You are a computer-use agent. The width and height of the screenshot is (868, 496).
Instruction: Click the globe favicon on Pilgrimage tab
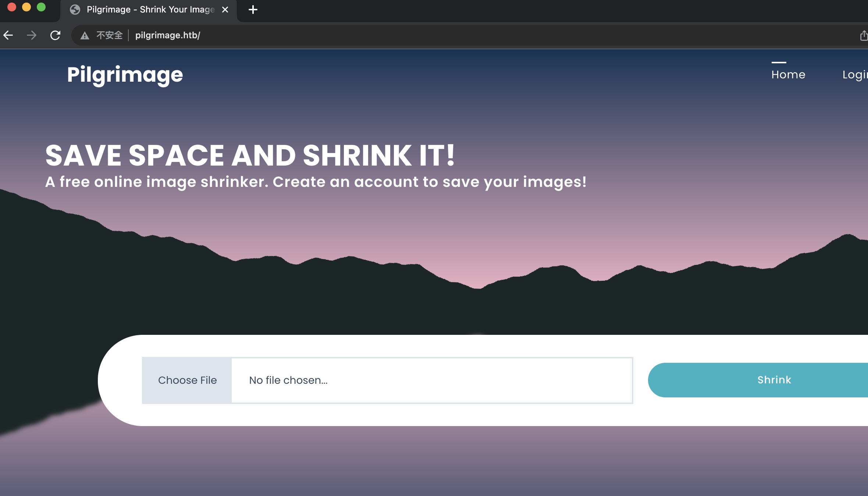point(75,10)
